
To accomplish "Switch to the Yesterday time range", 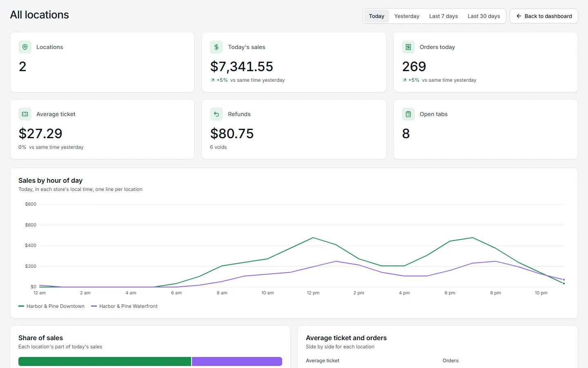I will (x=407, y=16).
